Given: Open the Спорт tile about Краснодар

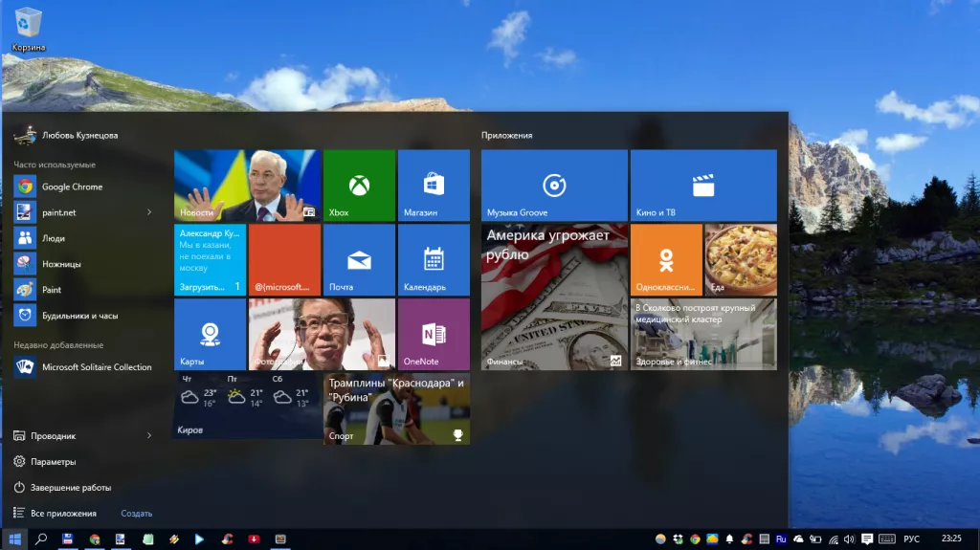Looking at the screenshot, I should 396,408.
